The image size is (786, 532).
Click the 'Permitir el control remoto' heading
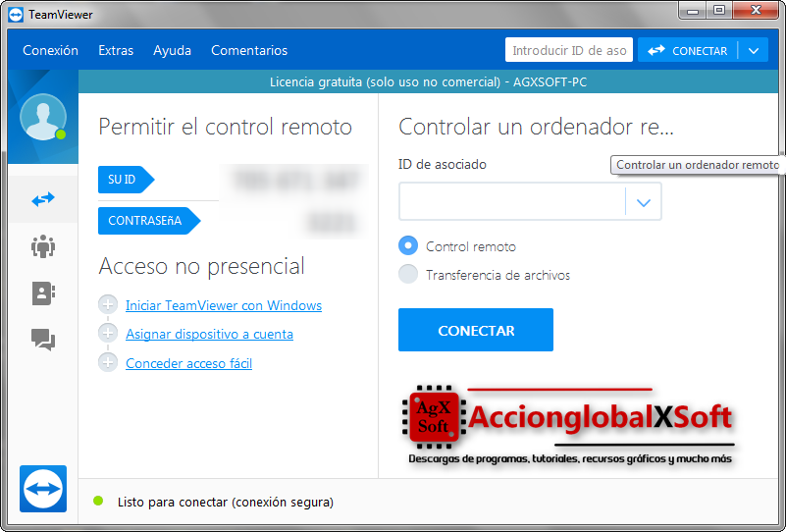pos(225,127)
